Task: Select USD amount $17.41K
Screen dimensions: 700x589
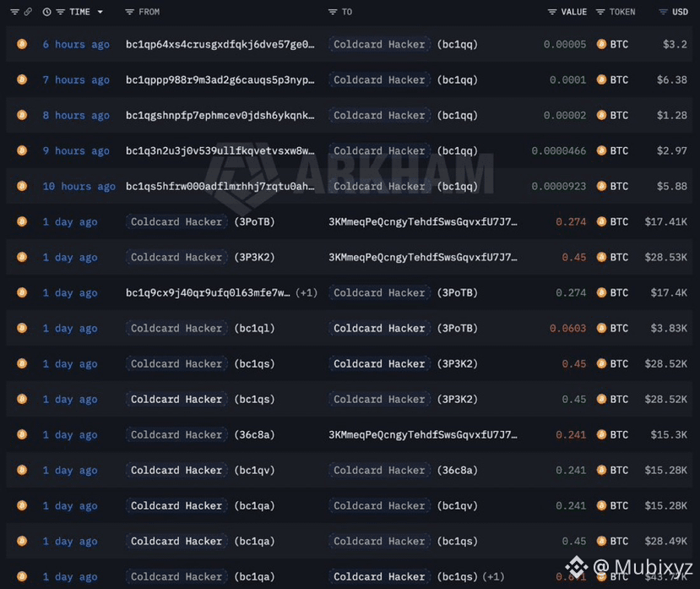Action: [x=665, y=222]
